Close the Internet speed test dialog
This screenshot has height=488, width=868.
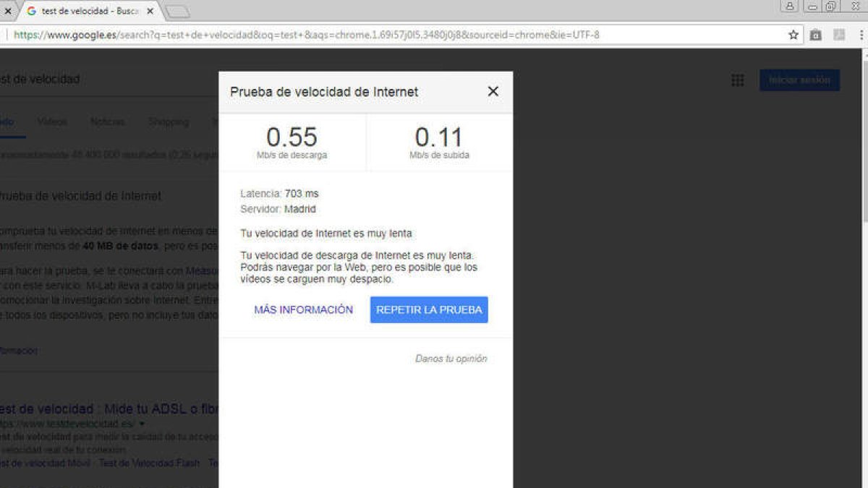click(x=493, y=91)
